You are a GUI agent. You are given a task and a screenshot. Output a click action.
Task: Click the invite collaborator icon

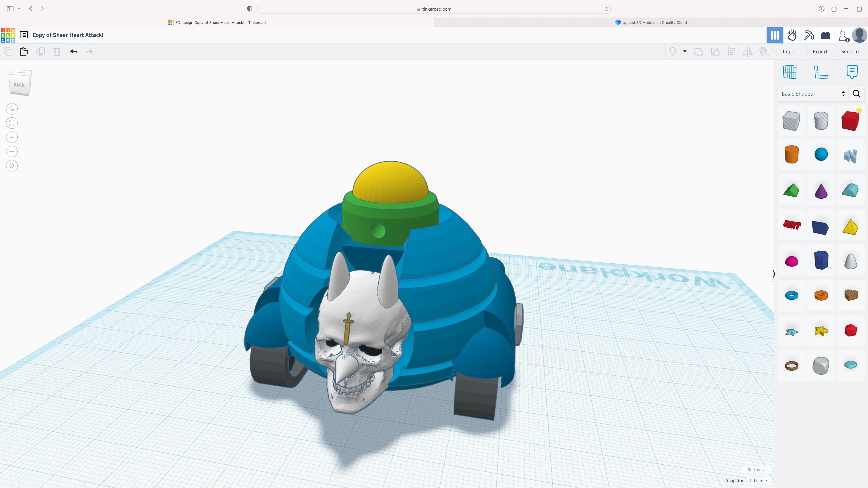point(844,35)
